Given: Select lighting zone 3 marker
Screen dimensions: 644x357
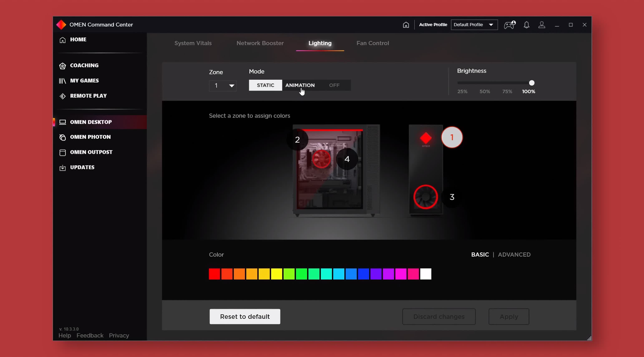Looking at the screenshot, I should tap(452, 197).
